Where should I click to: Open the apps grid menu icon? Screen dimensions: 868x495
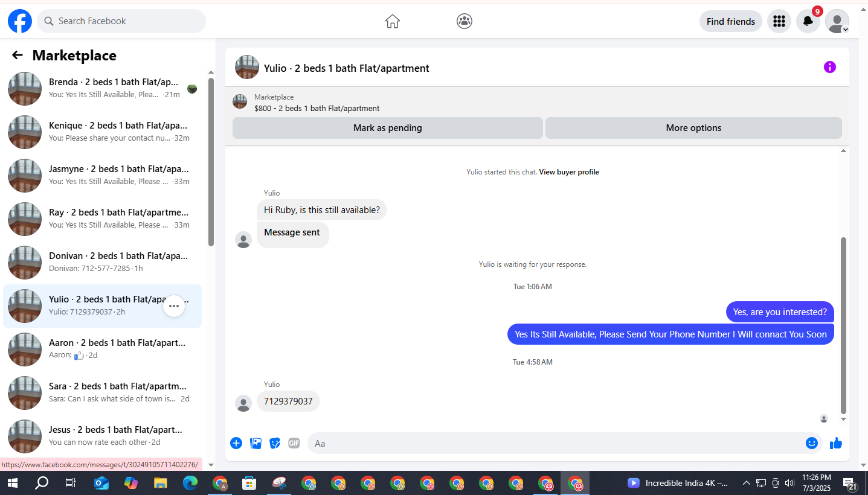click(x=779, y=21)
